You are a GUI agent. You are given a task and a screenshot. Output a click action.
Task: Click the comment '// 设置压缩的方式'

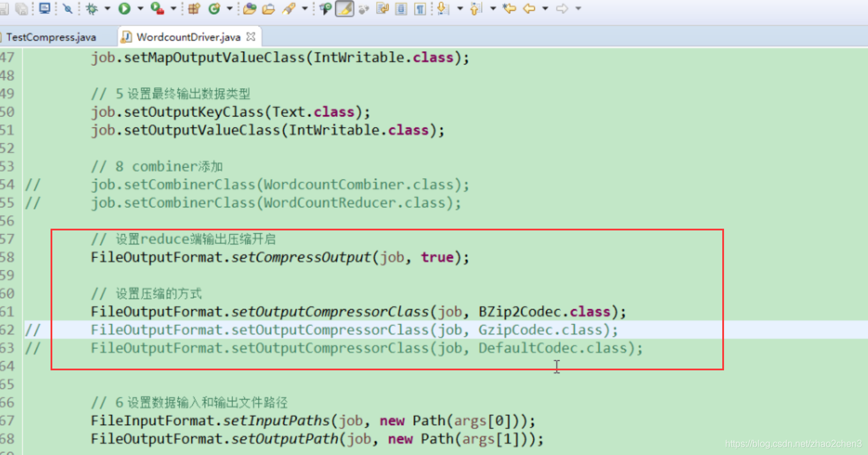[x=146, y=294]
